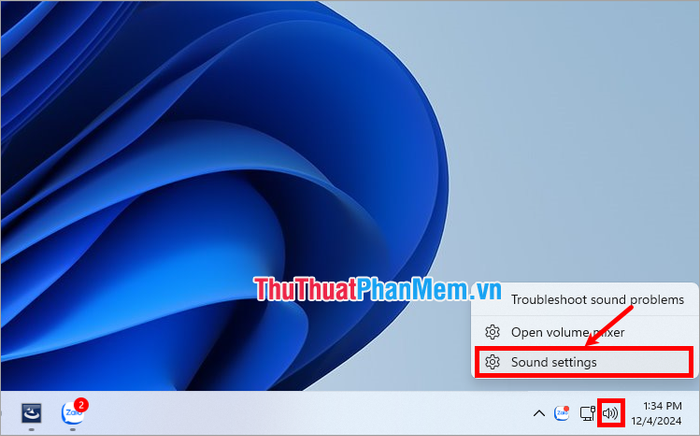Screen dimensions: 700x436
Task: Open Zalo app with 2 notifications on taskbar
Action: [73, 413]
